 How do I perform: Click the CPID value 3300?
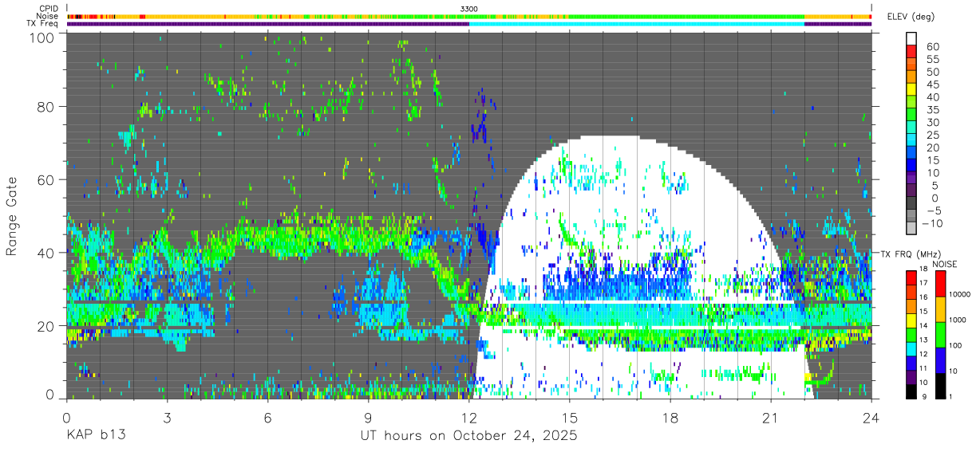(x=469, y=8)
